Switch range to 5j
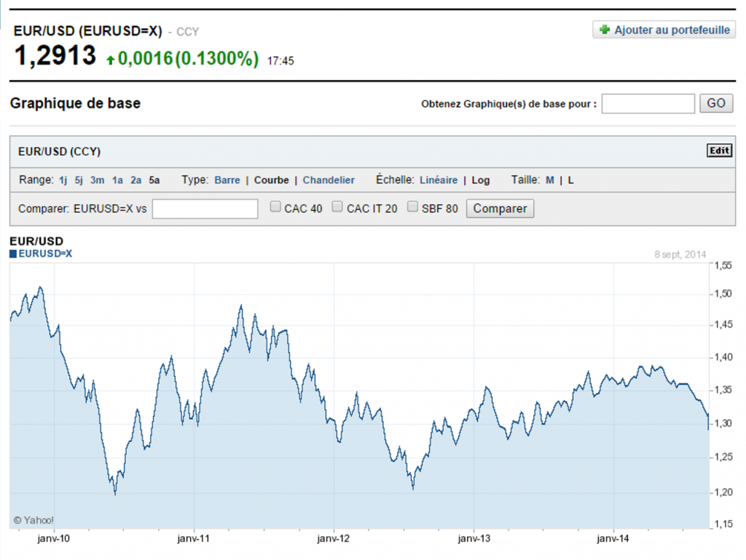Screen dimensions: 746x560 pos(79,180)
